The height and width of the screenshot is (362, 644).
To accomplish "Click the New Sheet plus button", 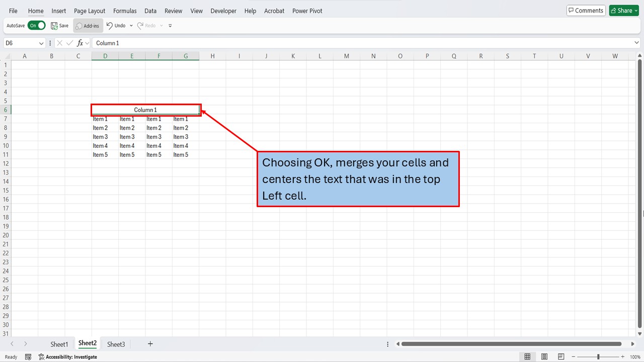I will coord(150,344).
